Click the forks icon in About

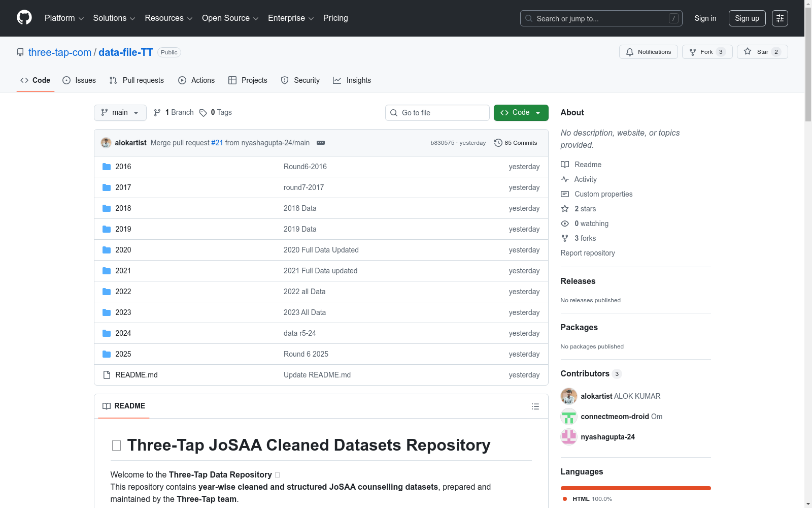coord(565,238)
